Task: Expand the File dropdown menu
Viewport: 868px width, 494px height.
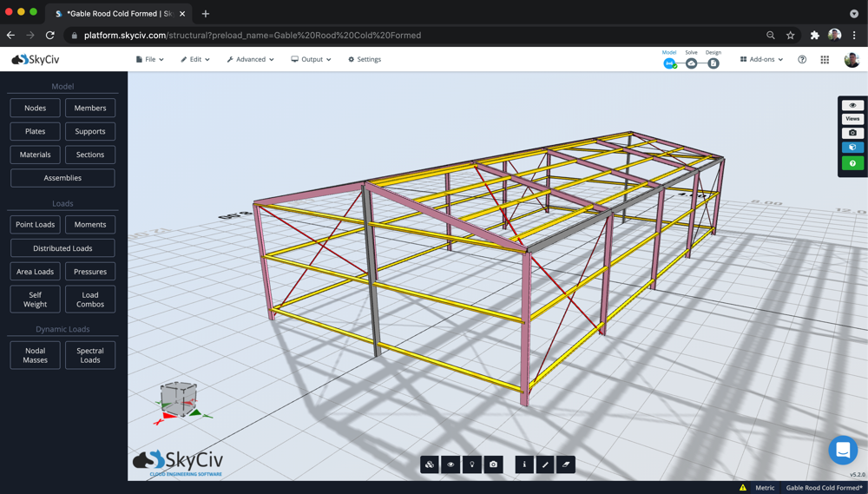Action: (x=149, y=59)
